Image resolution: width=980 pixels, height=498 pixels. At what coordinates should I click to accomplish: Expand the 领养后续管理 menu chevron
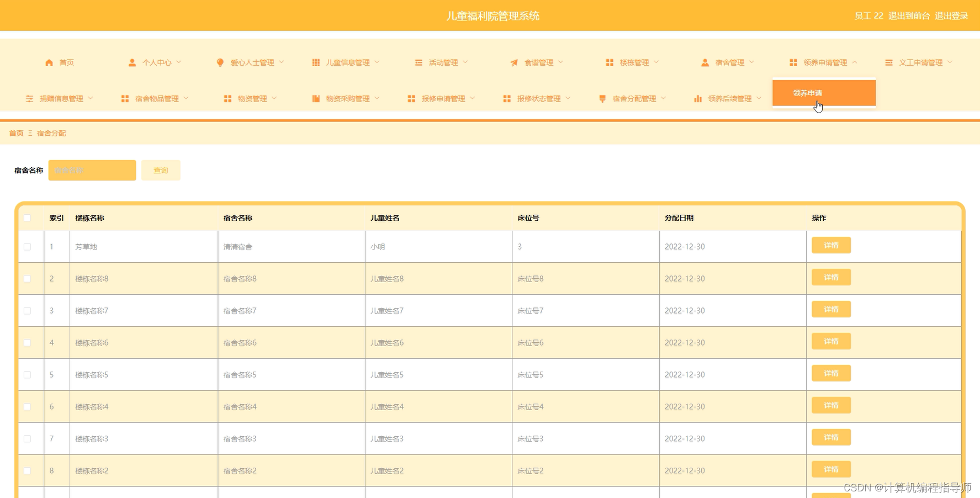pyautogui.click(x=759, y=98)
